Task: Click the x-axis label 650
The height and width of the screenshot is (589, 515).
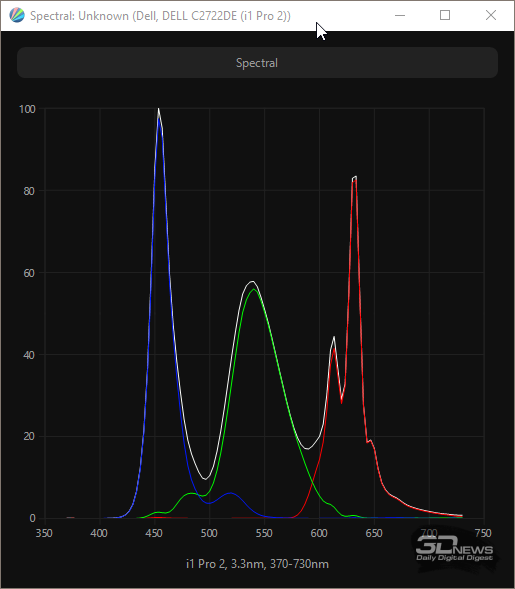Action: 374,533
